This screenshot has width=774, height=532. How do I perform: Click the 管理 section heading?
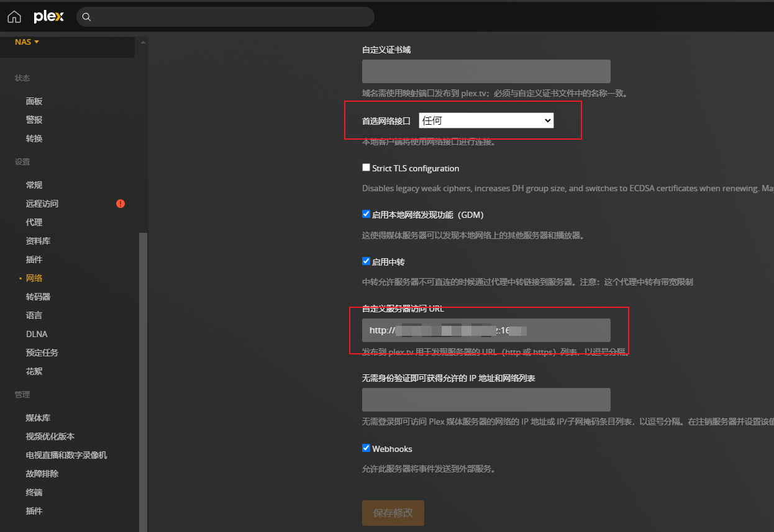(22, 394)
